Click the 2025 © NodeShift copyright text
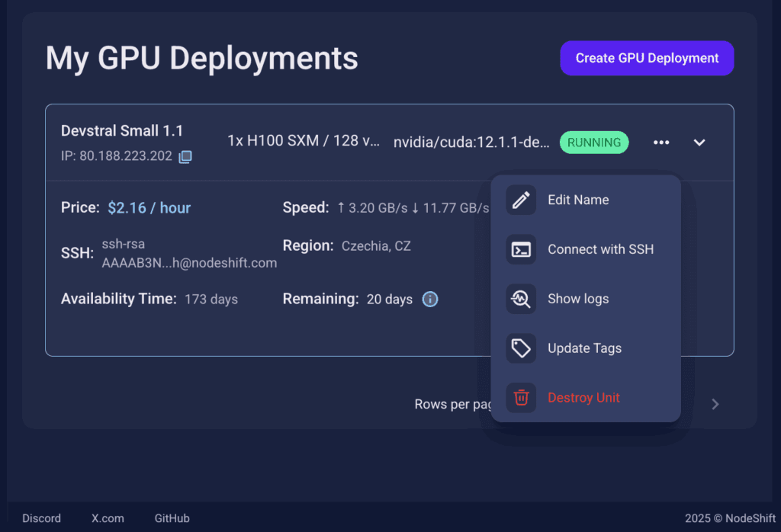The width and height of the screenshot is (781, 532). pos(730,518)
